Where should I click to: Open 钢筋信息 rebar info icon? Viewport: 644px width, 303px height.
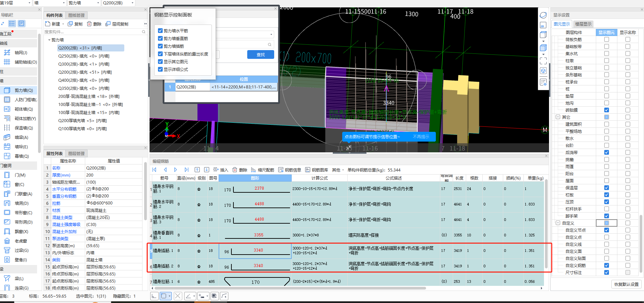coord(281,170)
